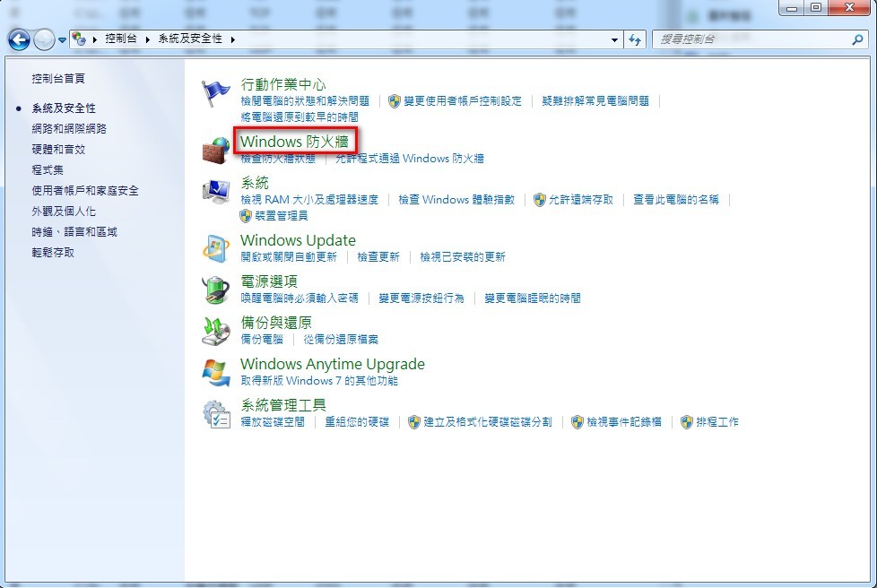Click the Action Center flag icon

coord(216,93)
